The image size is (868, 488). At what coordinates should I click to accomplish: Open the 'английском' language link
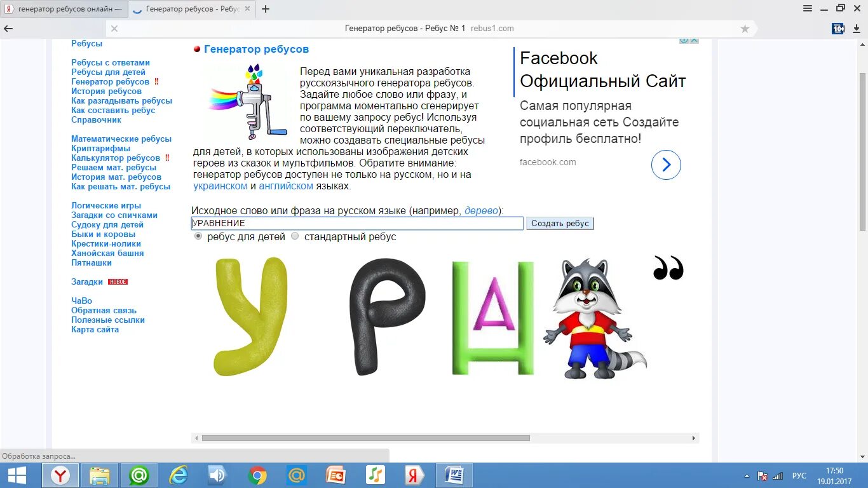(286, 186)
